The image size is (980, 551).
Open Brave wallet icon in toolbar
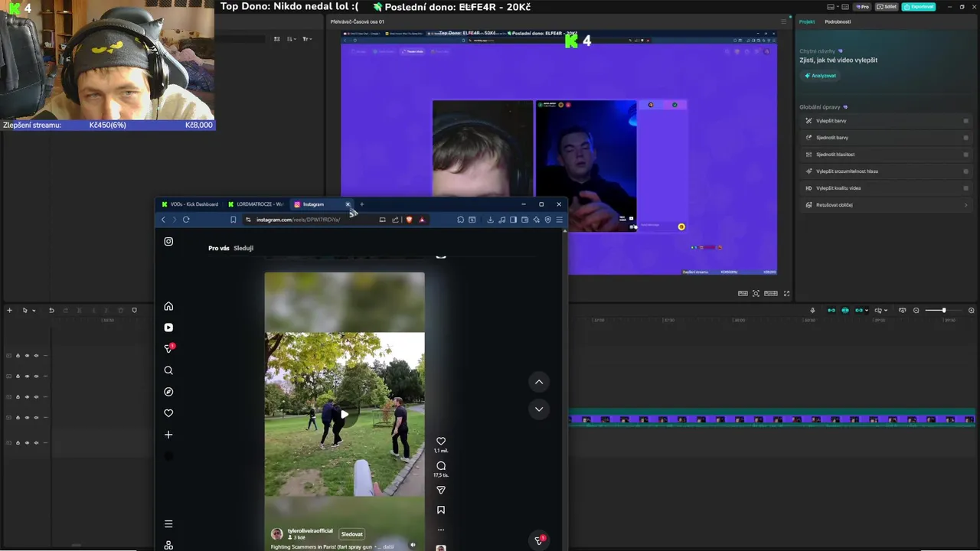click(524, 220)
